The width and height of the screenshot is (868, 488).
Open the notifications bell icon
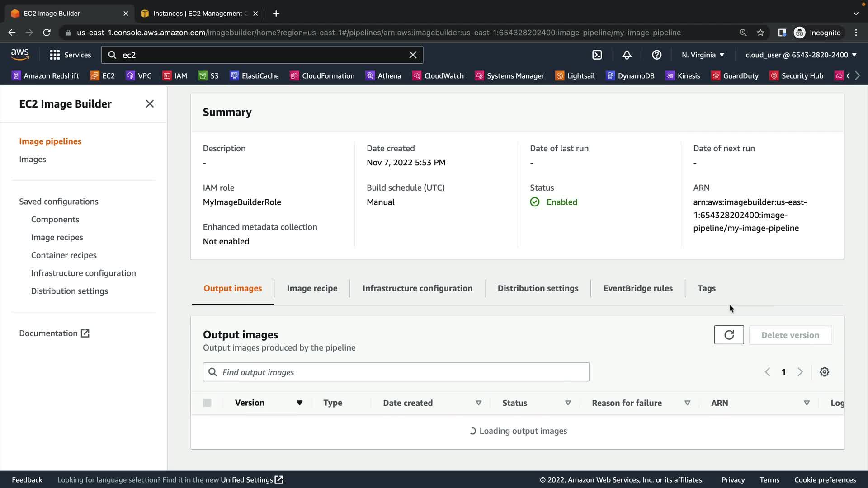(x=627, y=55)
